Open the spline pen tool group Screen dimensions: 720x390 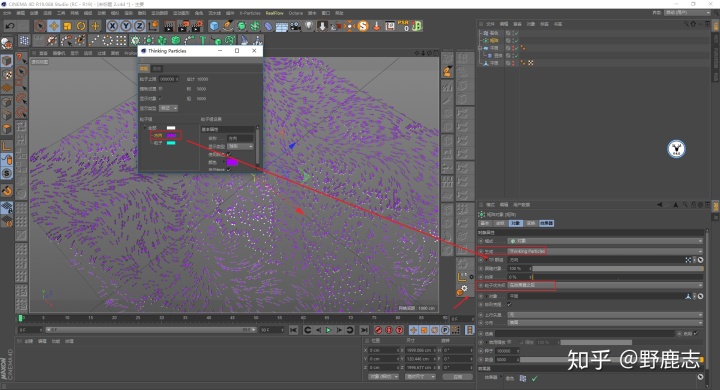click(x=228, y=26)
